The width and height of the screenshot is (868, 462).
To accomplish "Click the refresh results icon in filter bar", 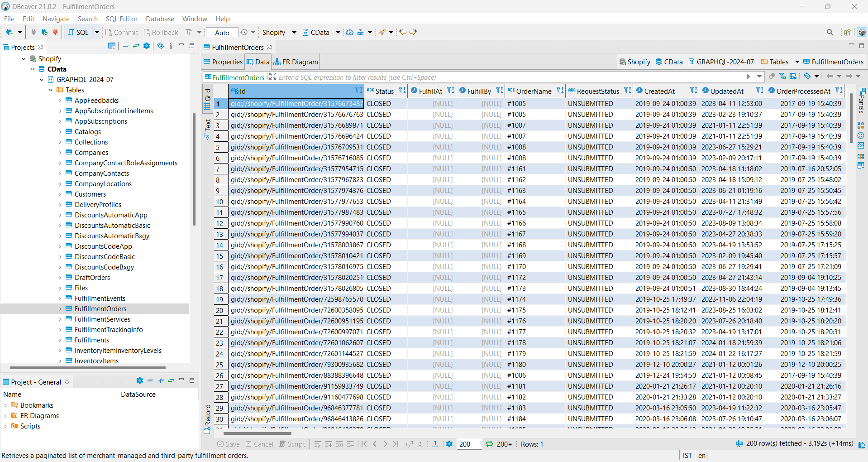I will pyautogui.click(x=807, y=77).
